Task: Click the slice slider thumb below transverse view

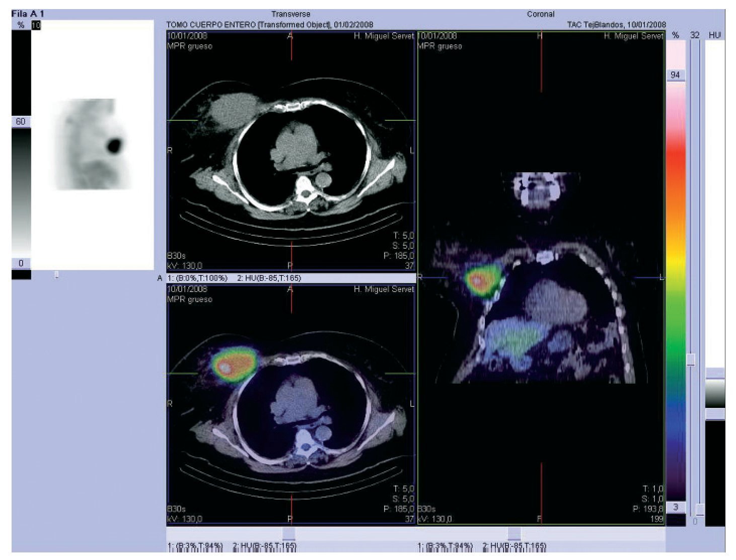Action: pos(289,534)
